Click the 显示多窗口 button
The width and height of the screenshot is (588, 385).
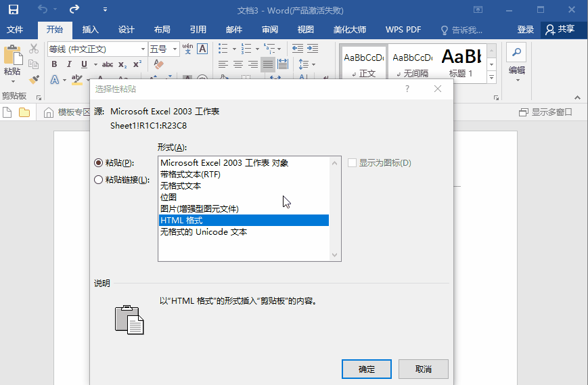(545, 112)
